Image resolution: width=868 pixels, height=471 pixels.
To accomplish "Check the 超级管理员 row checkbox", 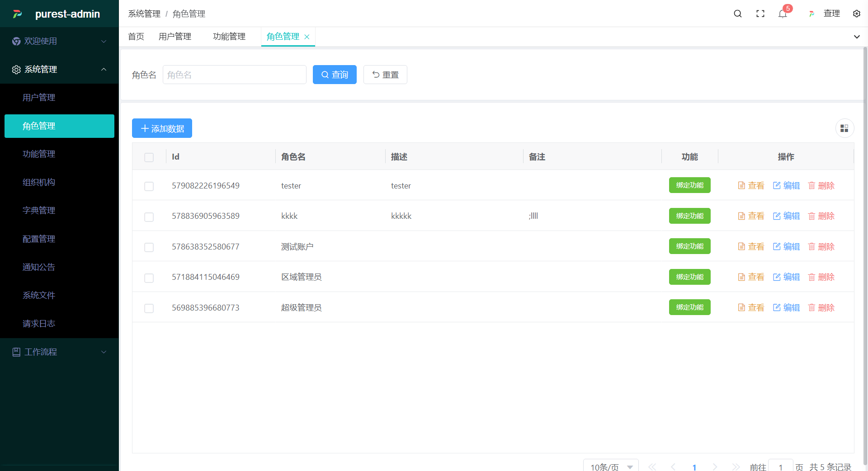I will pyautogui.click(x=149, y=308).
